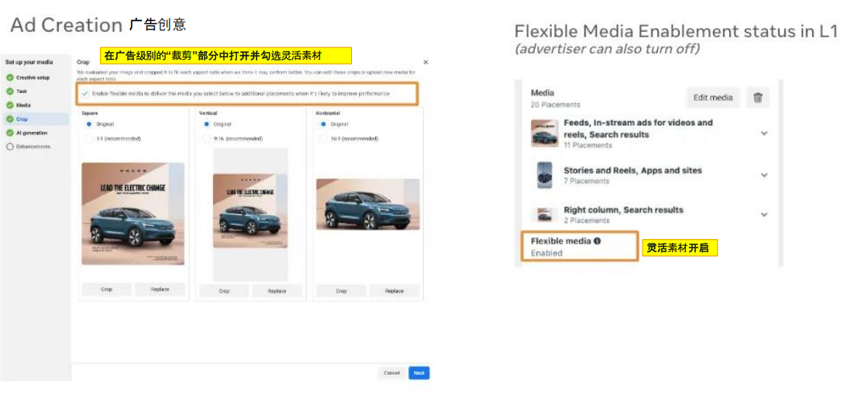
Task: Click the Square ad image preview
Action: click(133, 214)
